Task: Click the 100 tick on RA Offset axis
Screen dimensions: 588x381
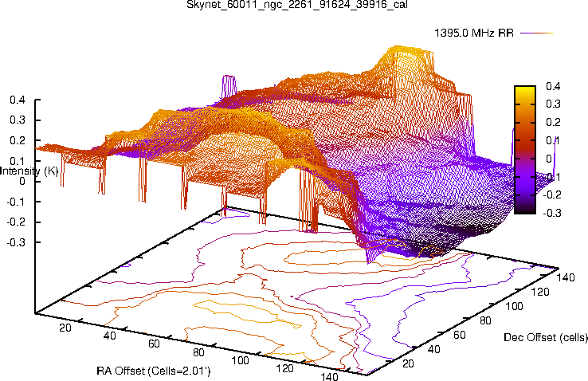Action: point(240,360)
